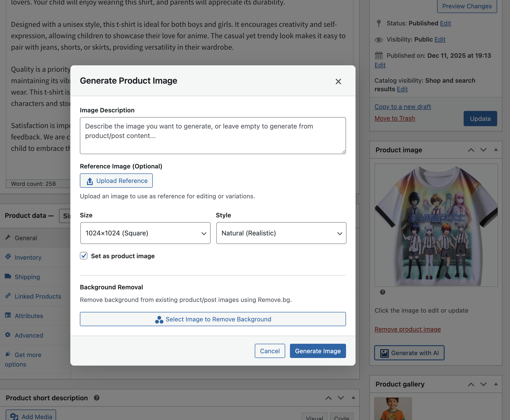The image size is (510, 420).
Task: Collapse the Product image panel toggle
Action: [x=496, y=150]
